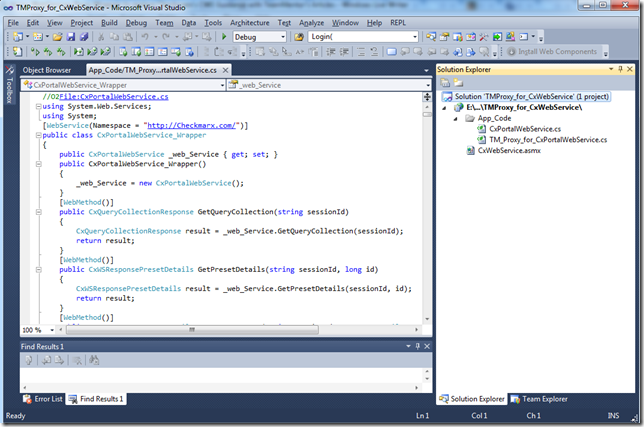Image resolution: width=644 pixels, height=427 pixels.
Task: Select CxPortalWebService.cs in Solution Explorer
Action: [x=525, y=129]
